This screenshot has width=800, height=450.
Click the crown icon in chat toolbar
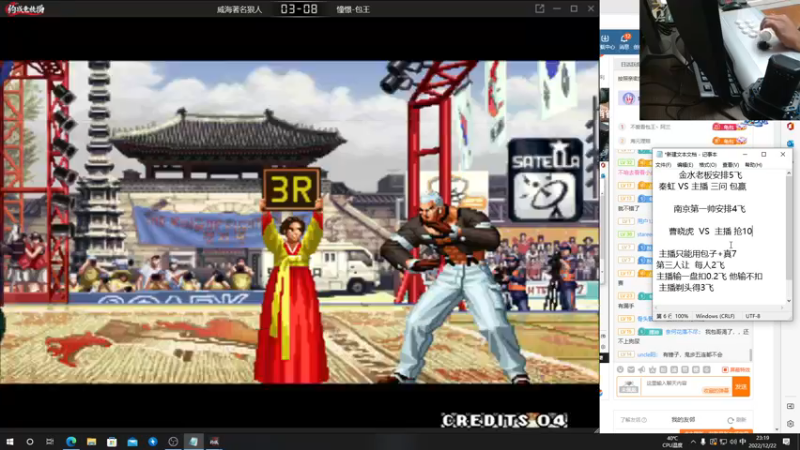653,369
